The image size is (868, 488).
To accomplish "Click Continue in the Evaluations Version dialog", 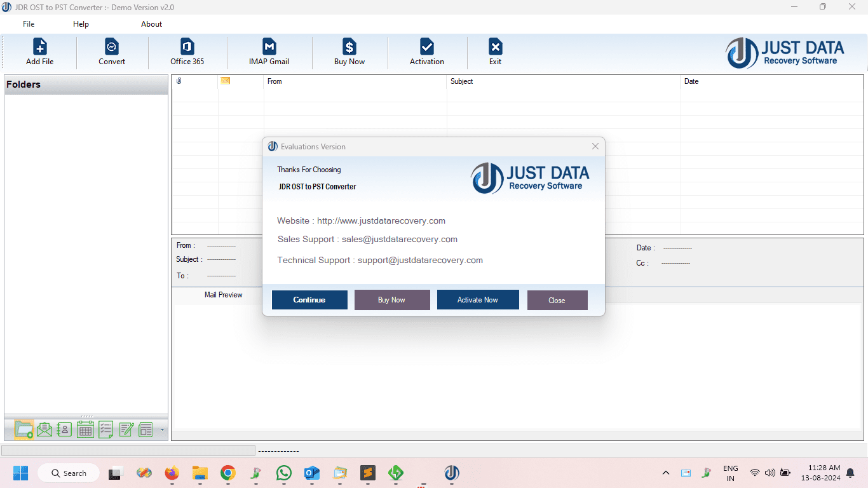I will (x=309, y=299).
